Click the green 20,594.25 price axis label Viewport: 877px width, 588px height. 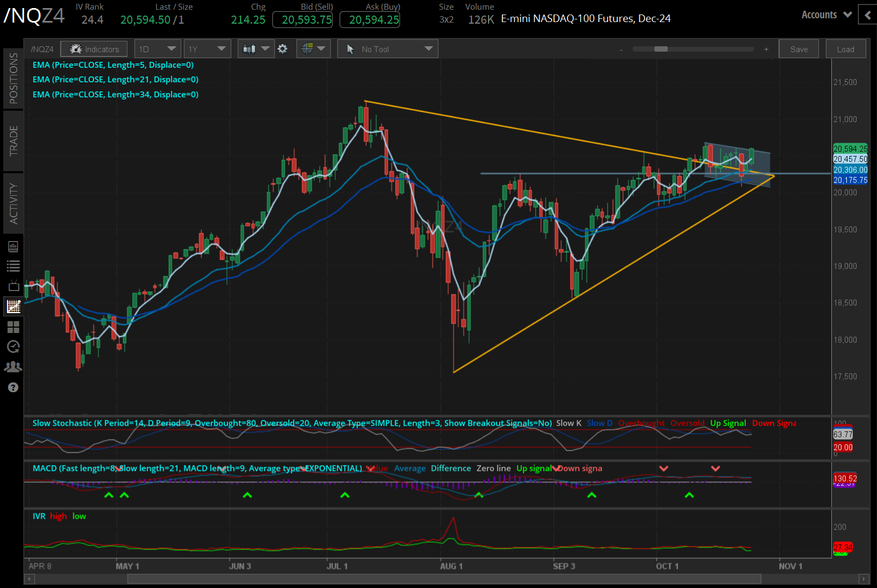(x=850, y=148)
